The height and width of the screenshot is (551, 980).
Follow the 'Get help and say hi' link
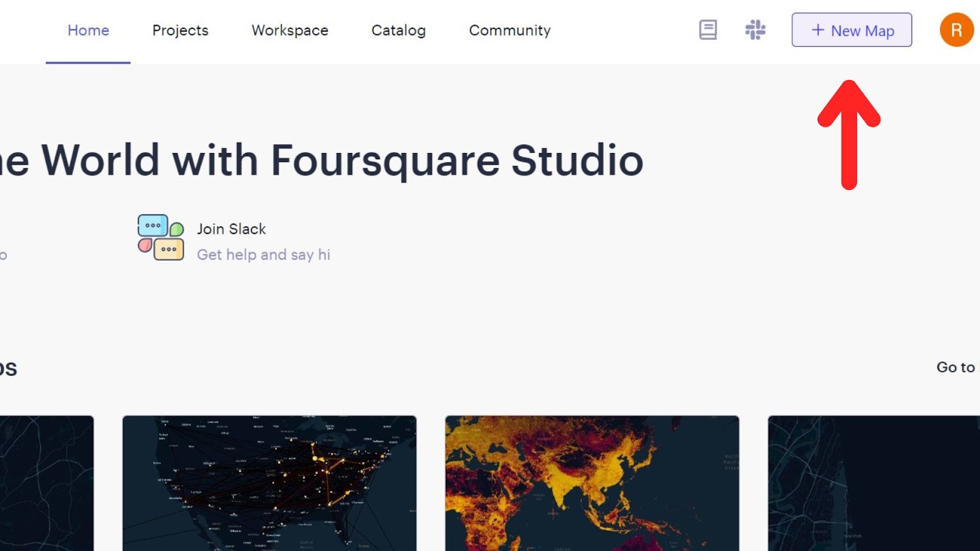click(263, 255)
